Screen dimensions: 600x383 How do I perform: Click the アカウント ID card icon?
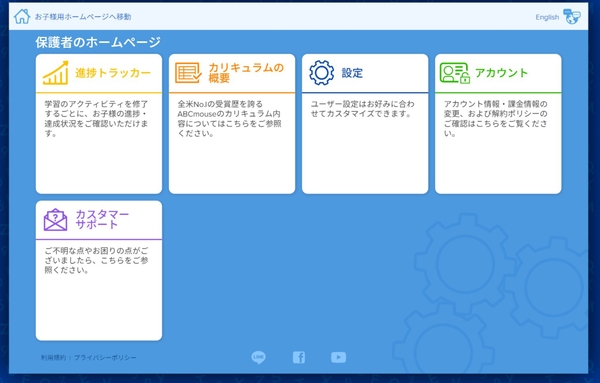pos(455,73)
